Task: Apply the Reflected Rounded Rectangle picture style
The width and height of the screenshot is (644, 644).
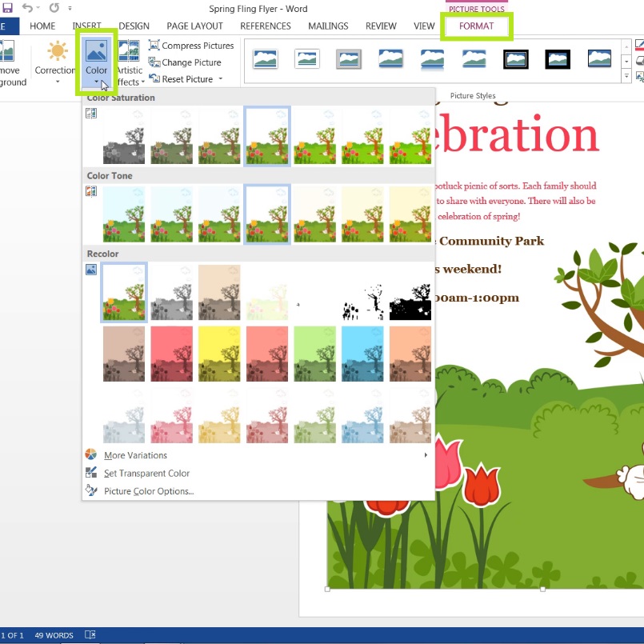Action: 433,58
